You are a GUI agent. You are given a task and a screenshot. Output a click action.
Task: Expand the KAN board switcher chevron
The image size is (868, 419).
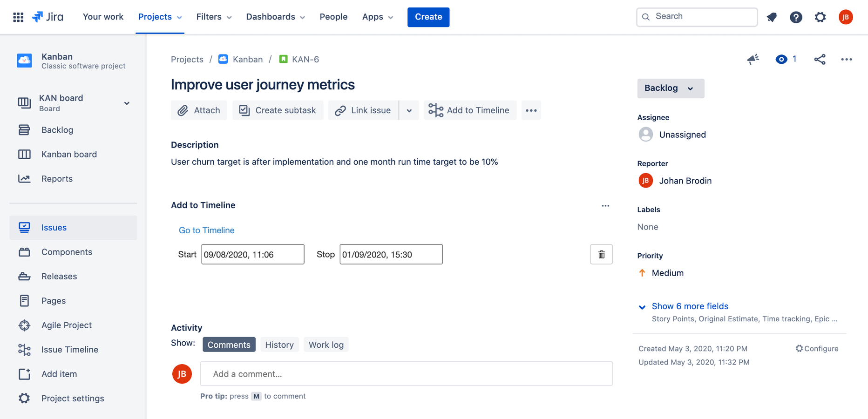[x=127, y=103]
